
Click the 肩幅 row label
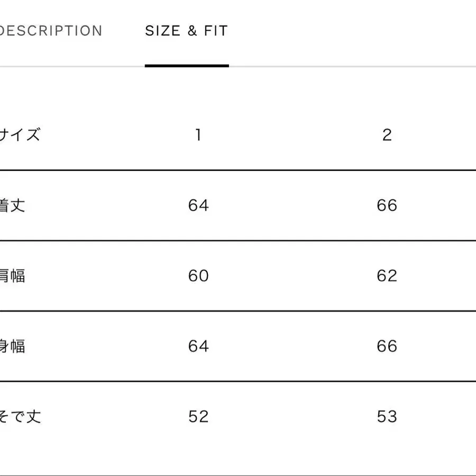click(x=13, y=276)
